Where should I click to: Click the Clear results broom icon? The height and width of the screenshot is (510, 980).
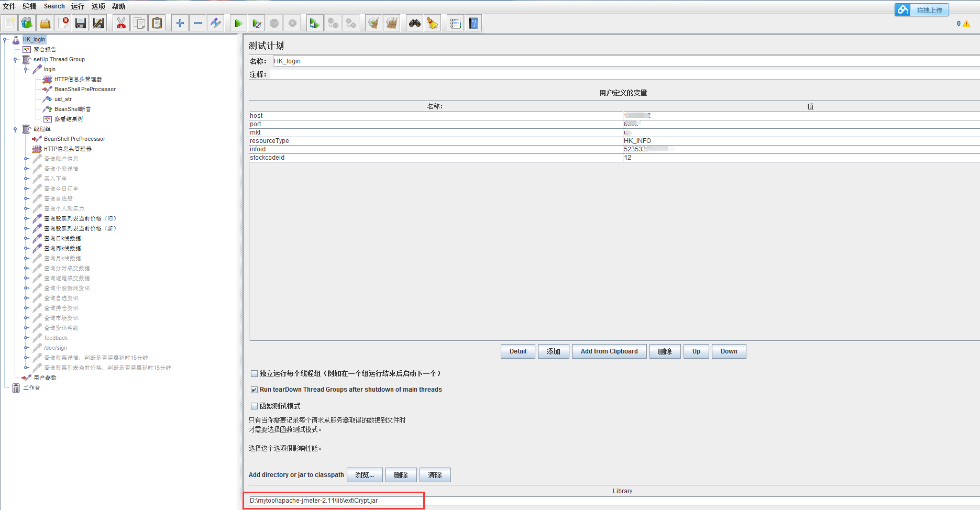point(373,23)
